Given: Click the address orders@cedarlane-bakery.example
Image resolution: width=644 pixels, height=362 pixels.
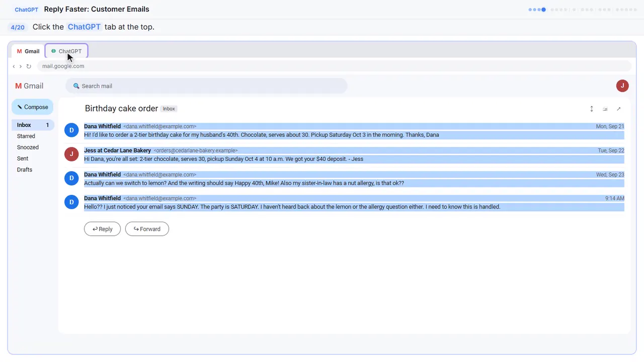Looking at the screenshot, I should tap(195, 151).
